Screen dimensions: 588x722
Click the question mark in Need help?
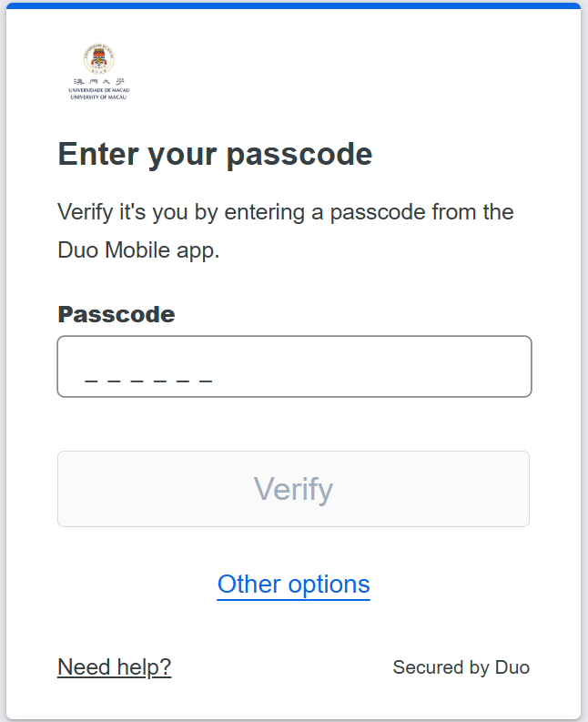click(166, 667)
